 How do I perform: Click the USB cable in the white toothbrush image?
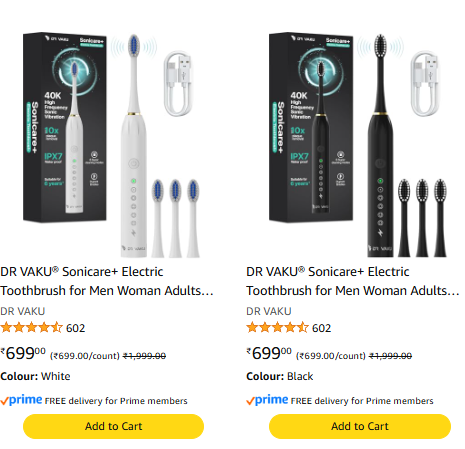tap(178, 83)
